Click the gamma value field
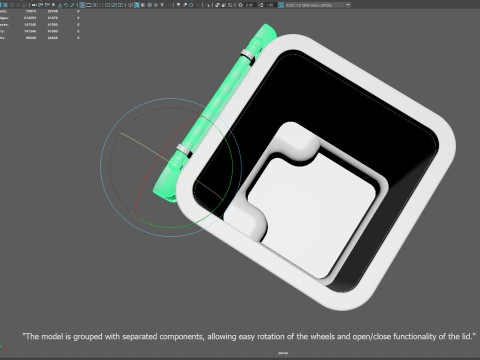Screen dimensions: 480x360 (x=270, y=5)
